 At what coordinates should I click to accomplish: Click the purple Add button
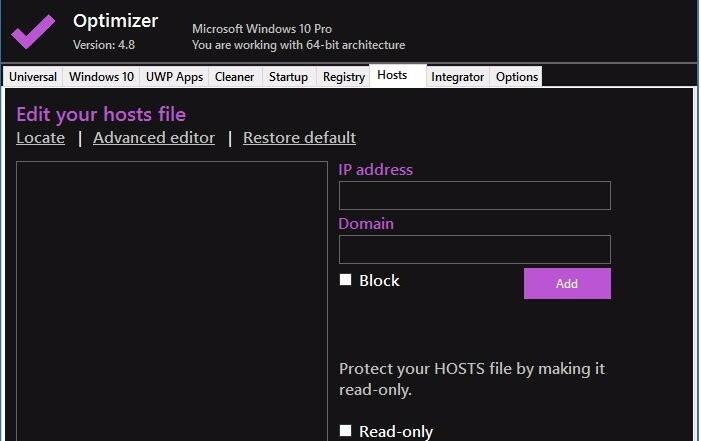click(567, 284)
